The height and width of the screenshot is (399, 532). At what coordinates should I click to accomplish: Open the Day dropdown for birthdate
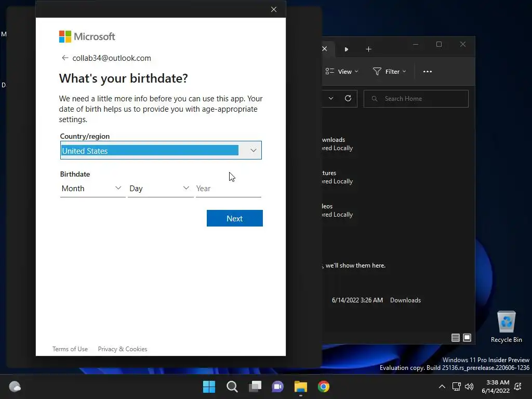(x=160, y=188)
